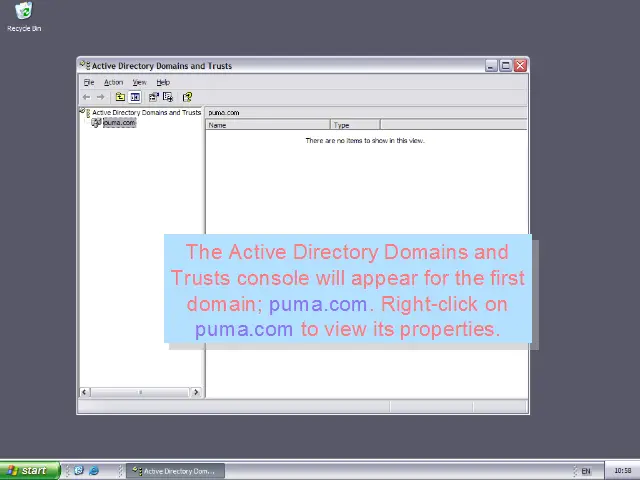Open the Recycle Bin desktop icon
640x480 pixels.
point(24,17)
